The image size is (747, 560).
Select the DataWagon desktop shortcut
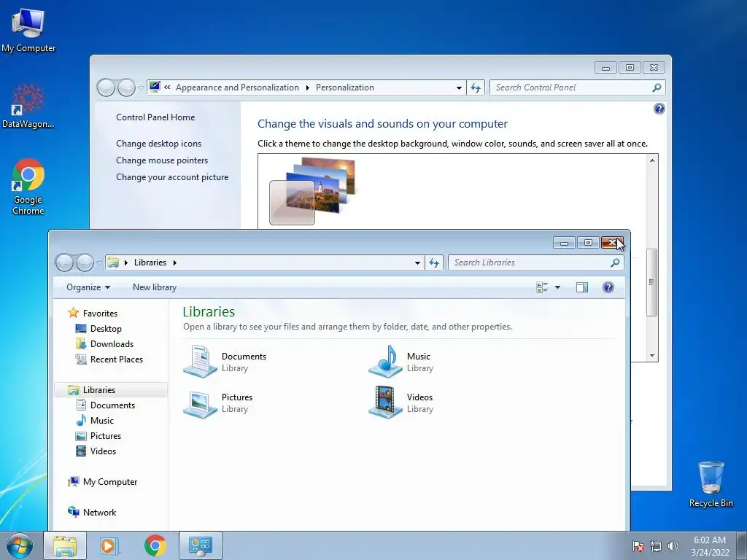coord(28,106)
